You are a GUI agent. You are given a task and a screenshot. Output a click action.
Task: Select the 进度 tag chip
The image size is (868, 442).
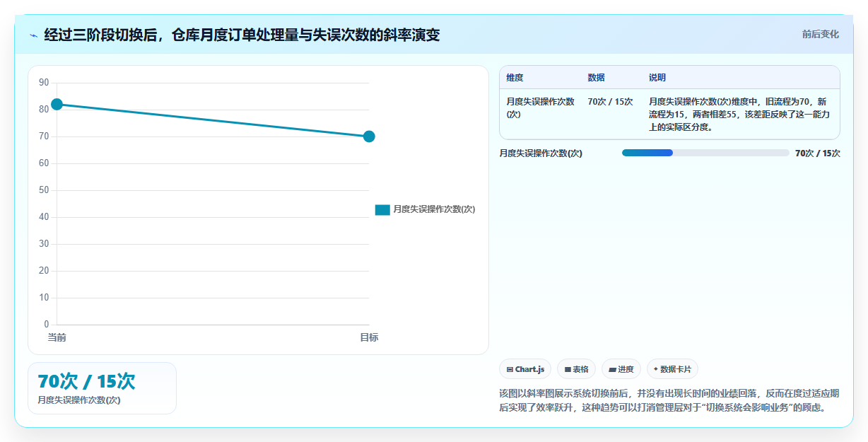pyautogui.click(x=621, y=369)
